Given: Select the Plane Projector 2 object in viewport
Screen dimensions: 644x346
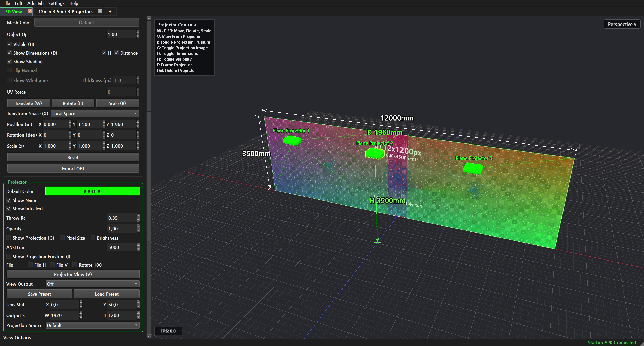Looking at the screenshot, I should coord(375,153).
